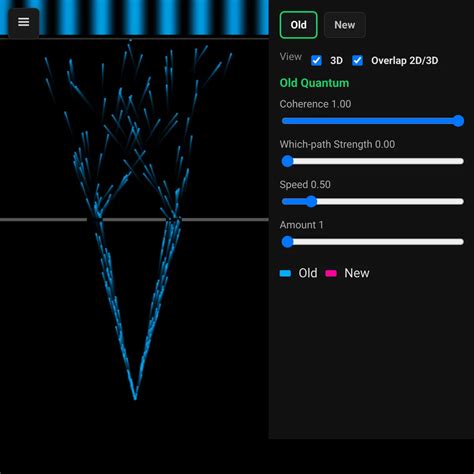Screen dimensions: 474x474
Task: Click the Amount slider thumb
Action: pos(287,242)
